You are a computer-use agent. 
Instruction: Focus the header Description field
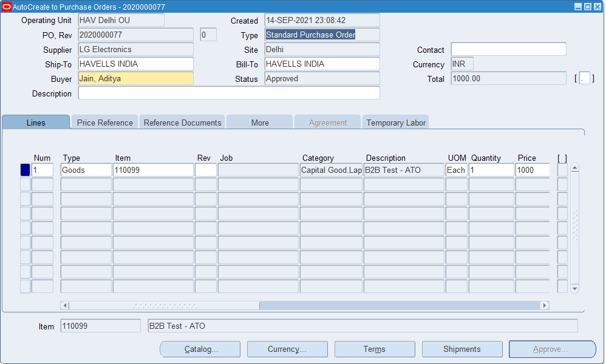[229, 93]
